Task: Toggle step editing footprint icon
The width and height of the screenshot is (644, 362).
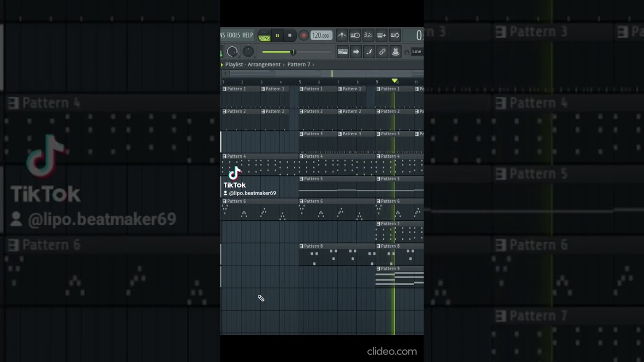Action: pyautogui.click(x=369, y=51)
